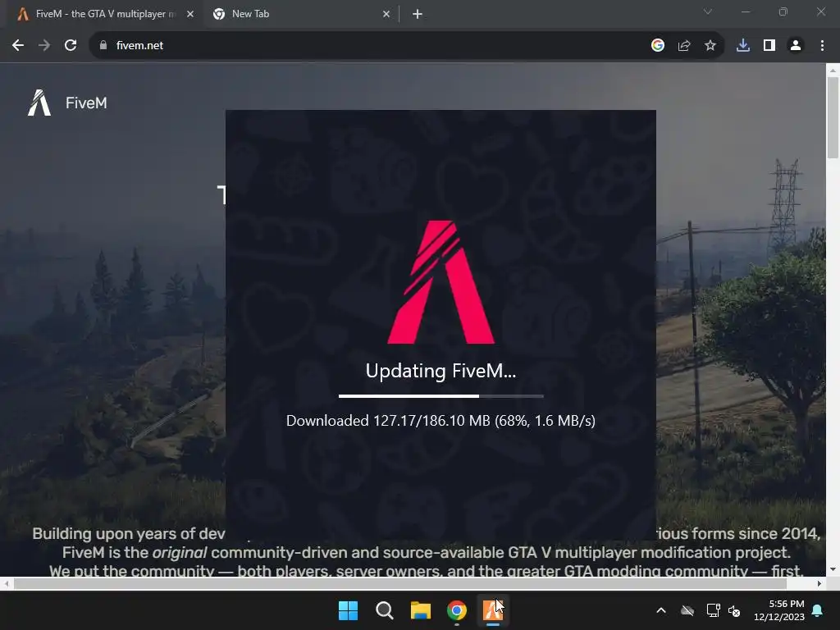Close the New Tab tab
This screenshot has height=630, width=840.
[386, 14]
